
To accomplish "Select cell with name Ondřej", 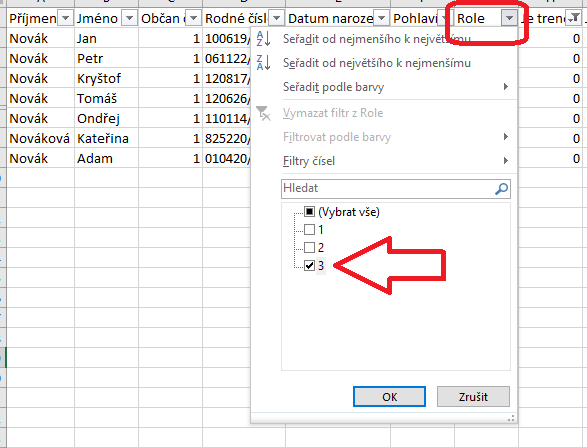I will (x=106, y=118).
